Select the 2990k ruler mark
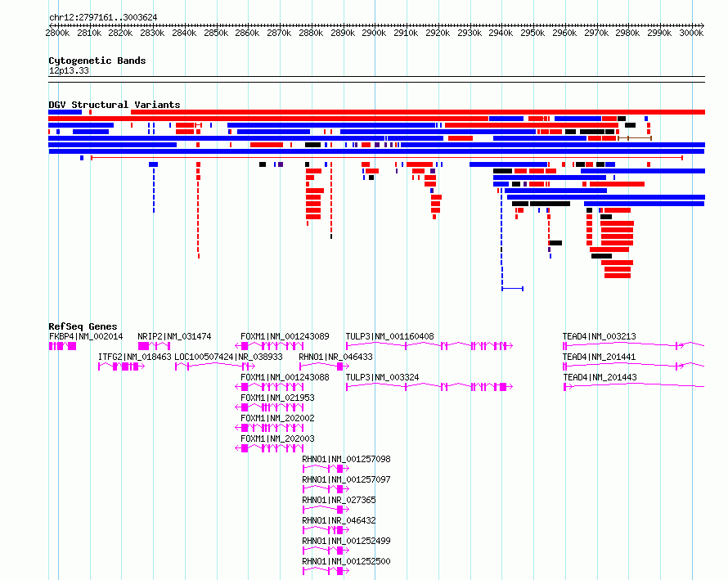Image resolution: width=728 pixels, height=580 pixels. coord(659,33)
